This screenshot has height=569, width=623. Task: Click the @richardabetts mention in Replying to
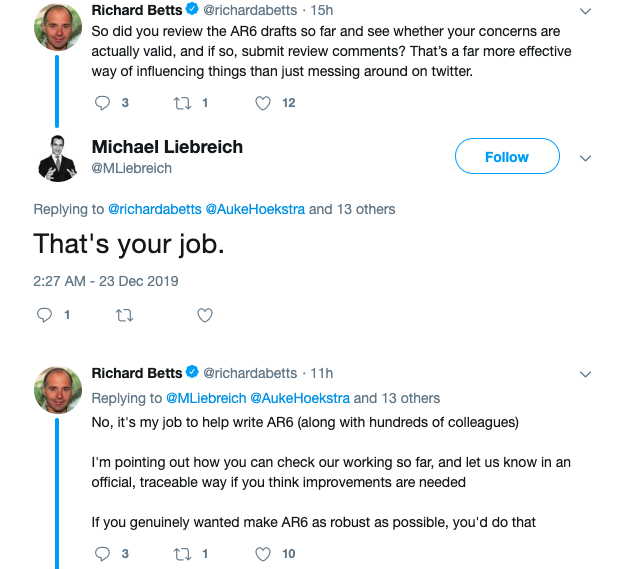pos(154,210)
